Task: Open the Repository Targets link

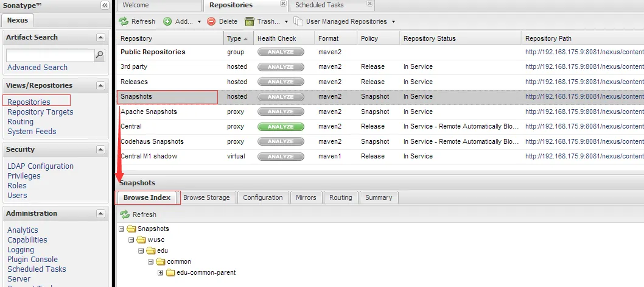Action: click(x=40, y=112)
